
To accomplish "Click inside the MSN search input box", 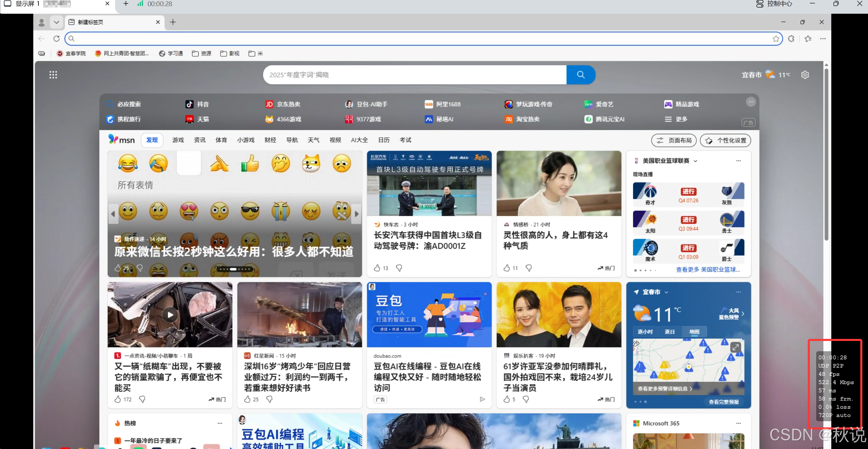I will click(x=412, y=75).
